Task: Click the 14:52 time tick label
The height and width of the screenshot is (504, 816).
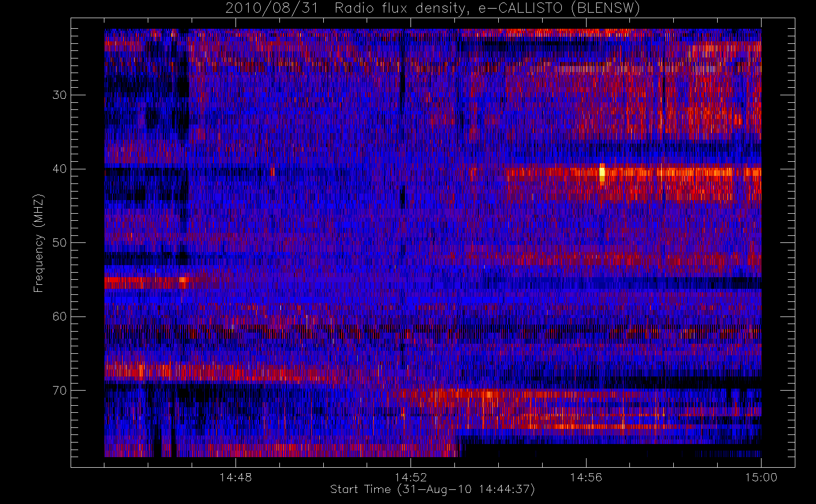Action: [411, 477]
